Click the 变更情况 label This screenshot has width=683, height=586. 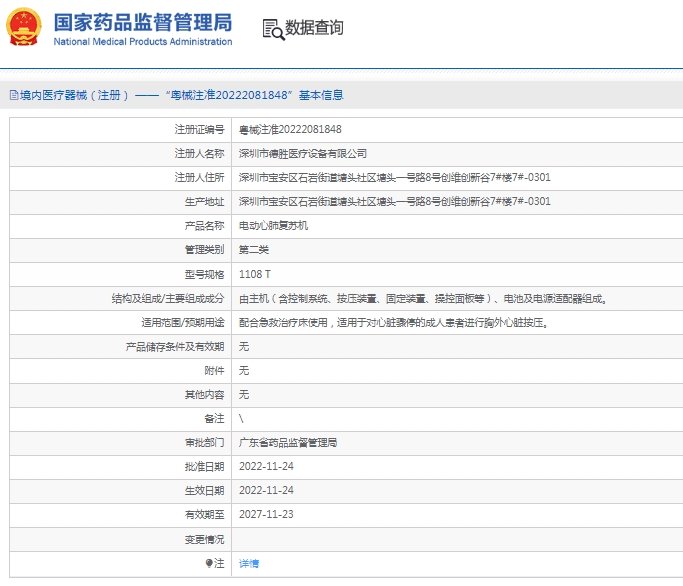point(204,539)
